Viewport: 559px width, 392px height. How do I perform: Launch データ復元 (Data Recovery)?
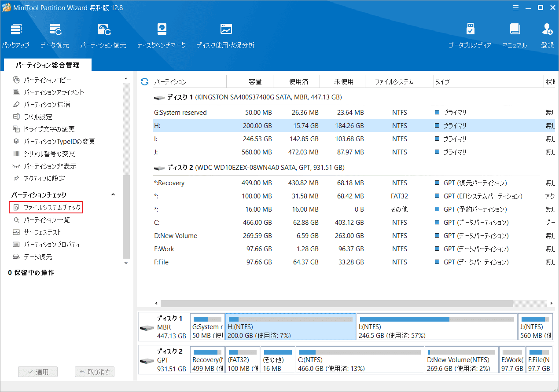(56, 35)
